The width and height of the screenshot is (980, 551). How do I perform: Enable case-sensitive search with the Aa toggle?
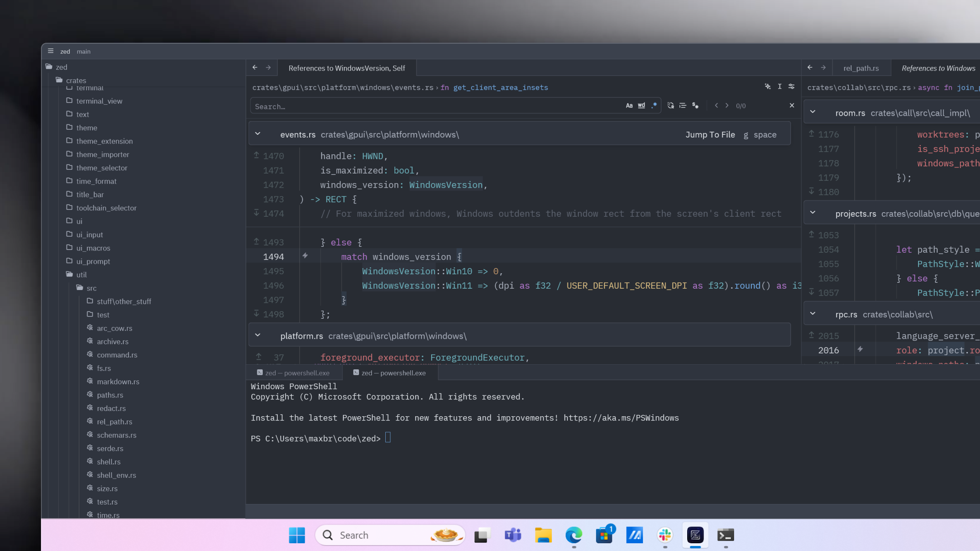629,105
